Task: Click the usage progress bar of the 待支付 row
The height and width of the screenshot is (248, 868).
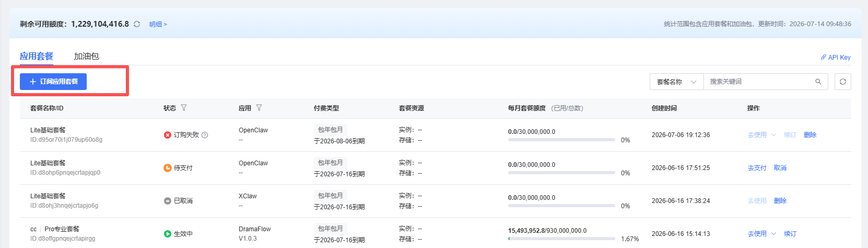Action: coord(561,173)
